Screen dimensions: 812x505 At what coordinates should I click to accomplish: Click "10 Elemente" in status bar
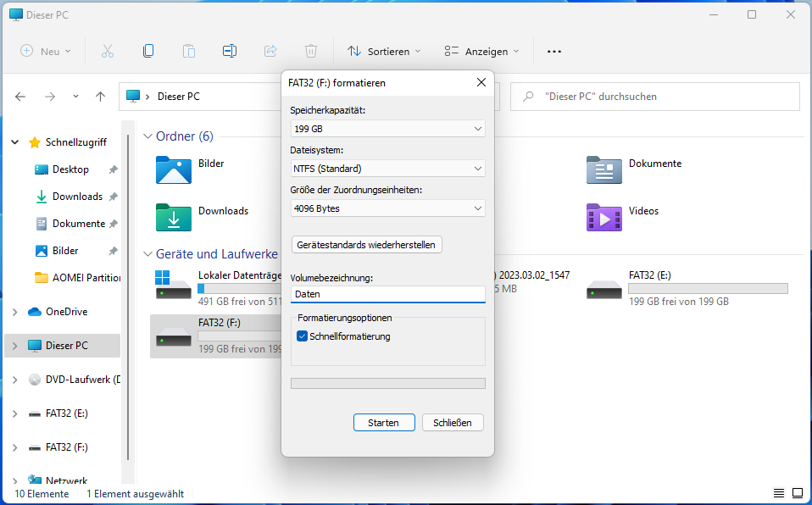point(42,494)
